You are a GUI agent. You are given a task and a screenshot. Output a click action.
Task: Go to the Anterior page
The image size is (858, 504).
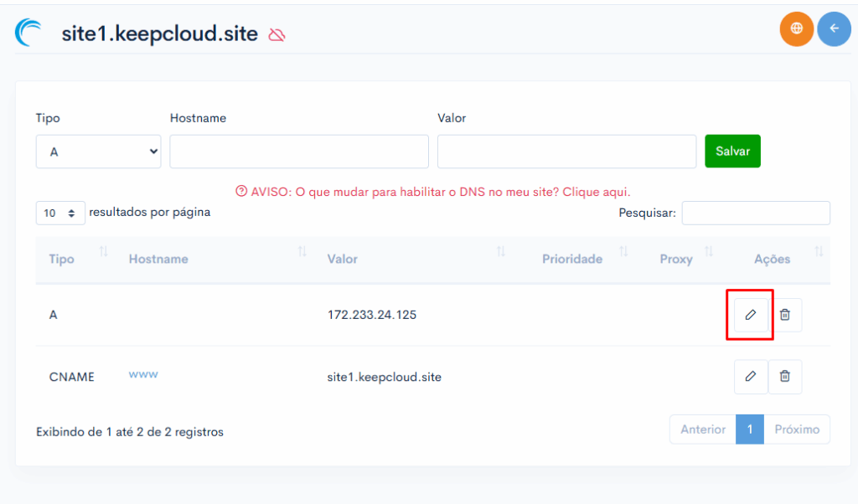[703, 429]
